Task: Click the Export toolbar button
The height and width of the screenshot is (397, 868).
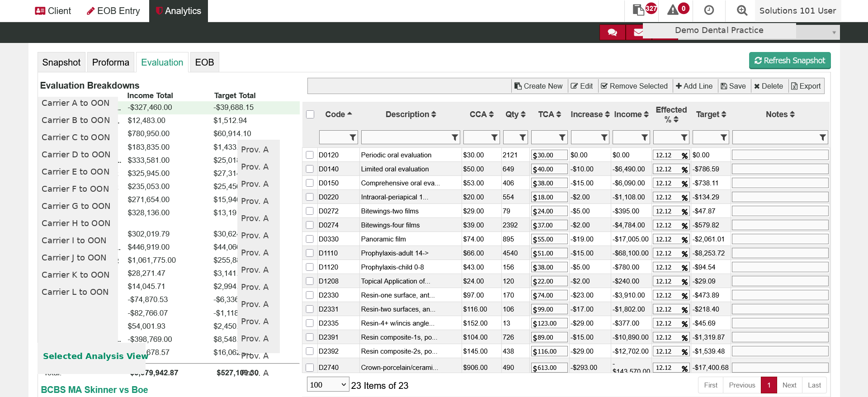Action: 806,86
